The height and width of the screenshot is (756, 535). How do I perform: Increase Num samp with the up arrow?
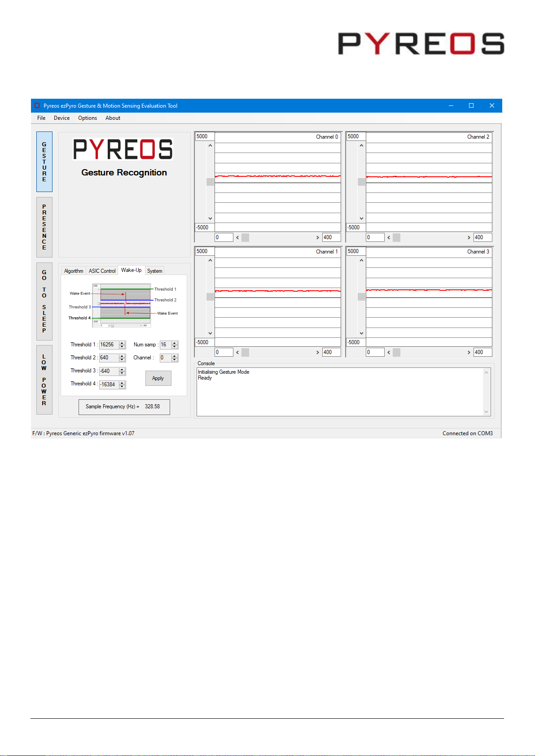pos(175,343)
